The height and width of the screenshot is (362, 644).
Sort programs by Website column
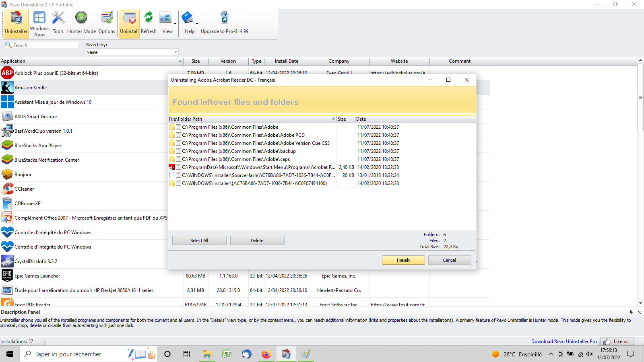[x=399, y=61]
